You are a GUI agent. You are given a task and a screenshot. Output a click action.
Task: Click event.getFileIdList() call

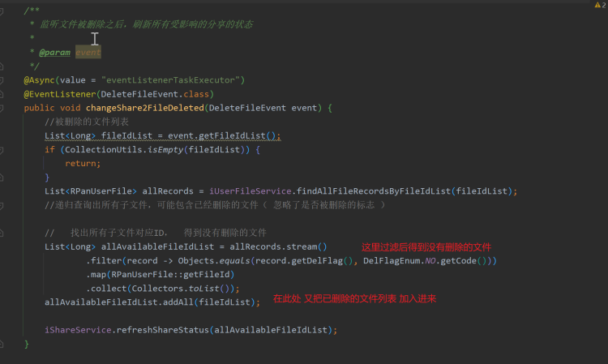222,135
